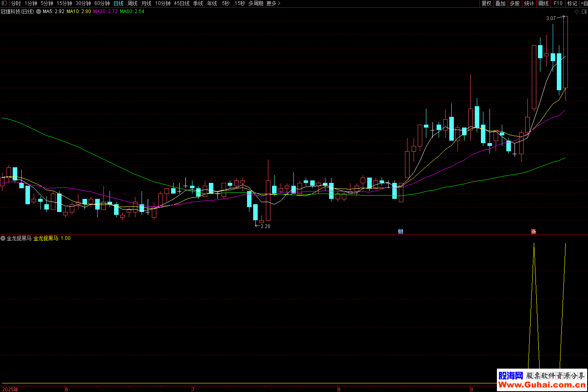This screenshot has width=588, height=392.
Task: Click the 标记 mark button
Action: tap(572, 3)
